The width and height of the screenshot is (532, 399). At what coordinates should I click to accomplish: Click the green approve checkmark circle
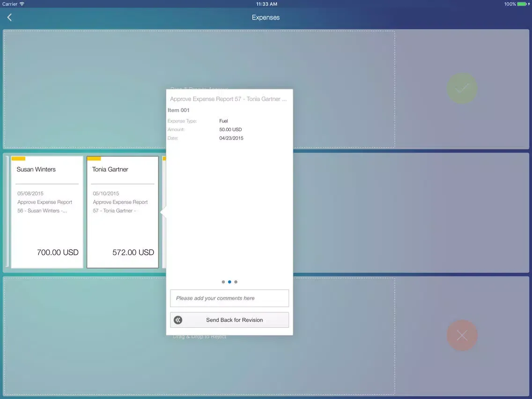(x=462, y=89)
